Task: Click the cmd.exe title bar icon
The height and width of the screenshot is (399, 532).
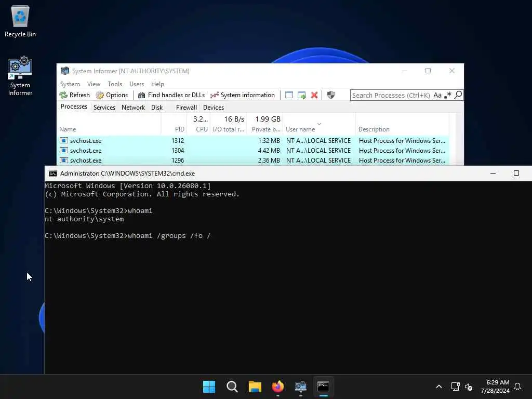Action: (53, 174)
